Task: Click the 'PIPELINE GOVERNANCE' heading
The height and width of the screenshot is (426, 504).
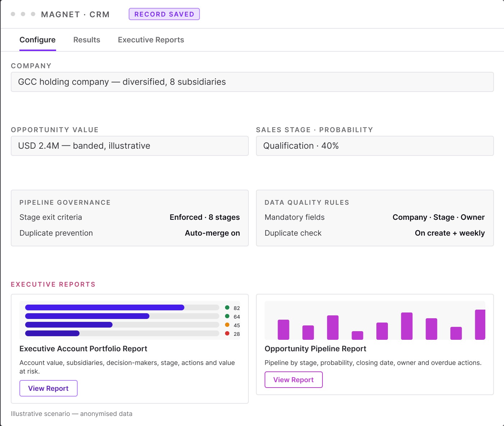Action: pos(65,203)
